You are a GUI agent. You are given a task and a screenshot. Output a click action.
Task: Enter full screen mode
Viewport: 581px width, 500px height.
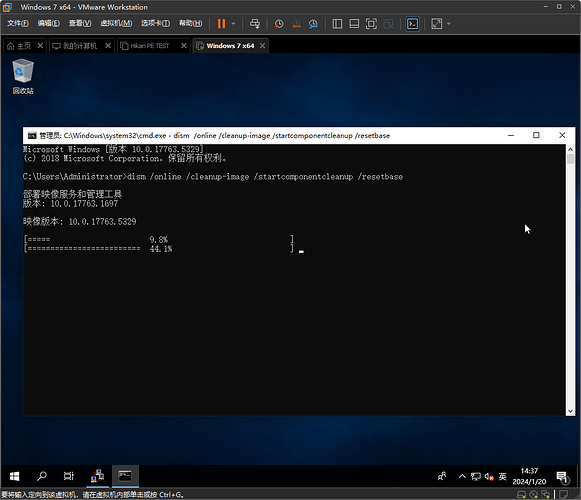(x=371, y=24)
